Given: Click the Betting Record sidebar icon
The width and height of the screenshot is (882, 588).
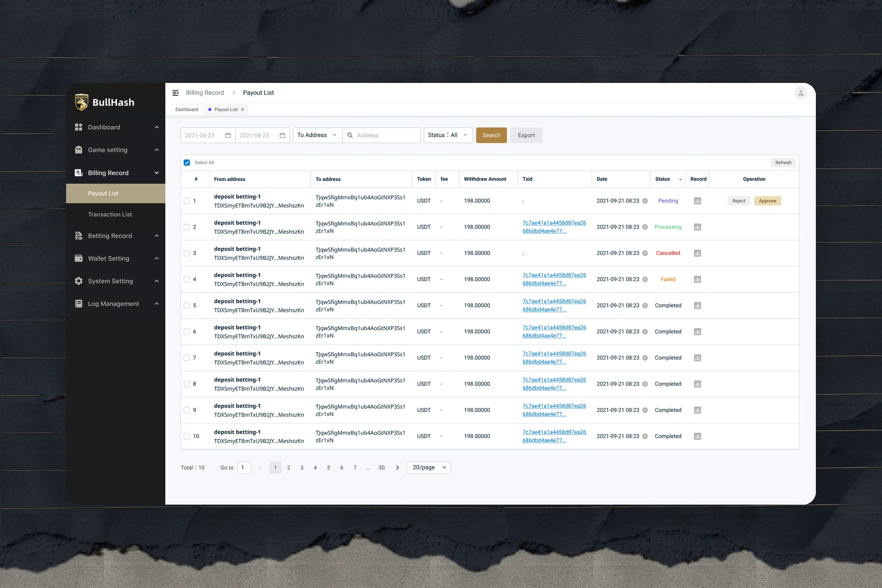Looking at the screenshot, I should coord(79,236).
